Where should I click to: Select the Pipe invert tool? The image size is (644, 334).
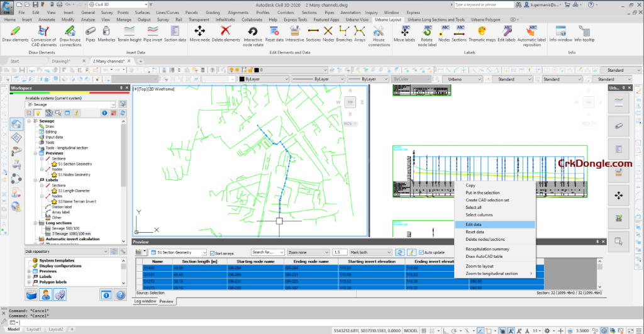(153, 34)
